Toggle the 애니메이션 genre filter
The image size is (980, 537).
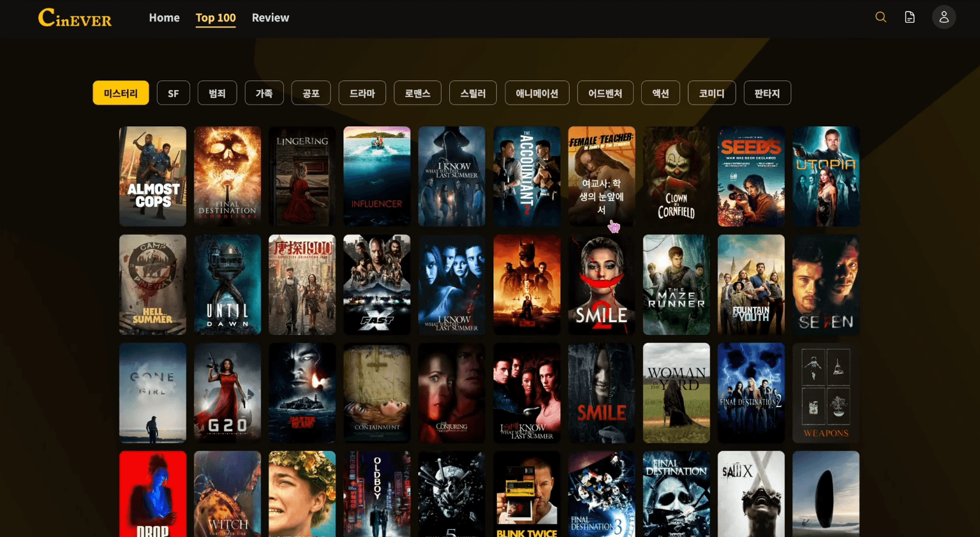[x=537, y=92]
